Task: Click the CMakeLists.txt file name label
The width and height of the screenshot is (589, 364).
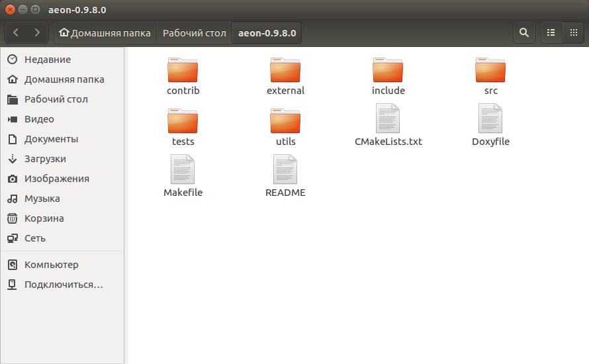Action: (388, 142)
